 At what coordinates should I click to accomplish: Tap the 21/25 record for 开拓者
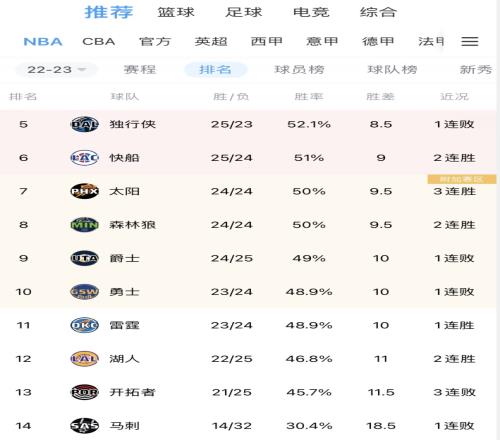tap(232, 392)
